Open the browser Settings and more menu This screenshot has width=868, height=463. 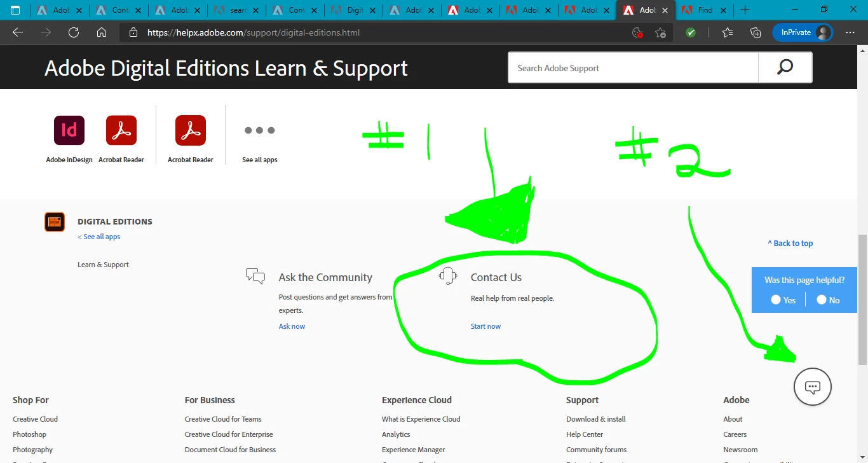pos(850,32)
